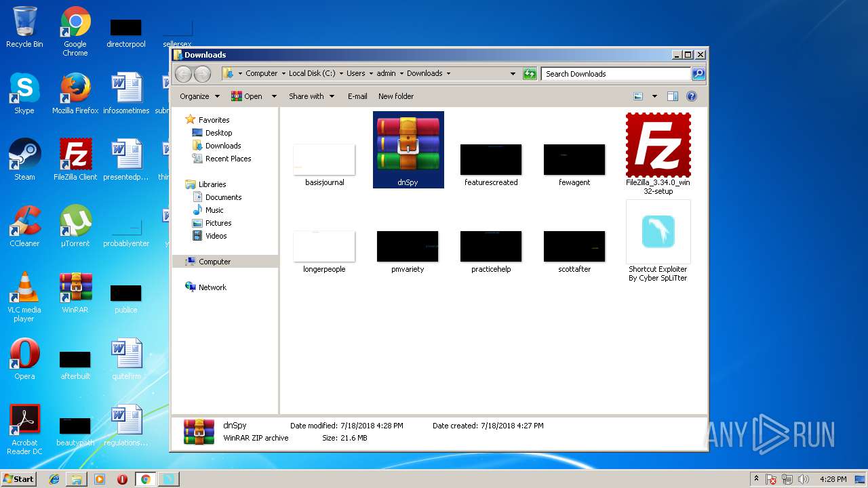This screenshot has width=868, height=488.
Task: Select the basisjournal file
Action: click(324, 165)
